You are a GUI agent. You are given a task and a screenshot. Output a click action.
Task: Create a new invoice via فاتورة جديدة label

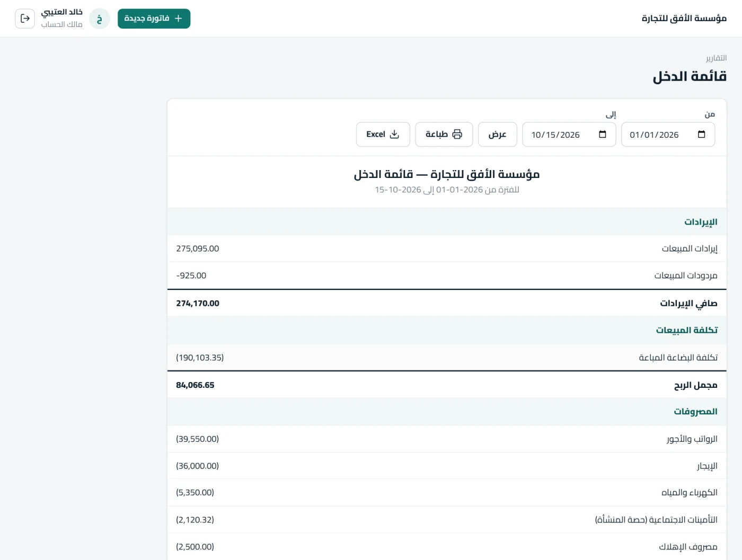coord(147,19)
